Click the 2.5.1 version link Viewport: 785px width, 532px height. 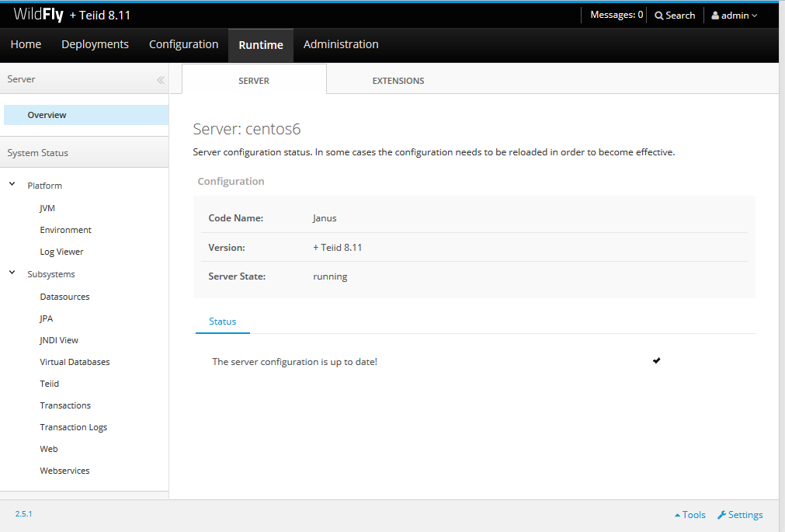pyautogui.click(x=23, y=514)
